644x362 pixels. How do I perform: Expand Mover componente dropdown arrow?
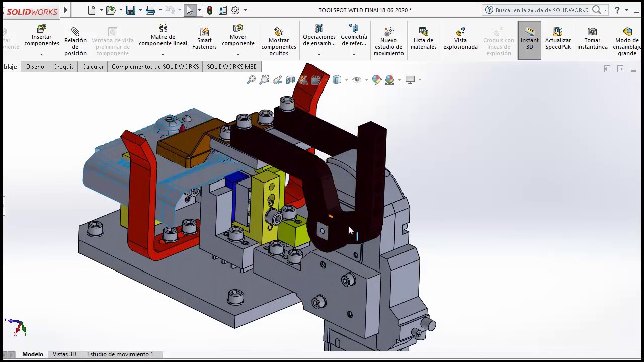[x=238, y=54]
